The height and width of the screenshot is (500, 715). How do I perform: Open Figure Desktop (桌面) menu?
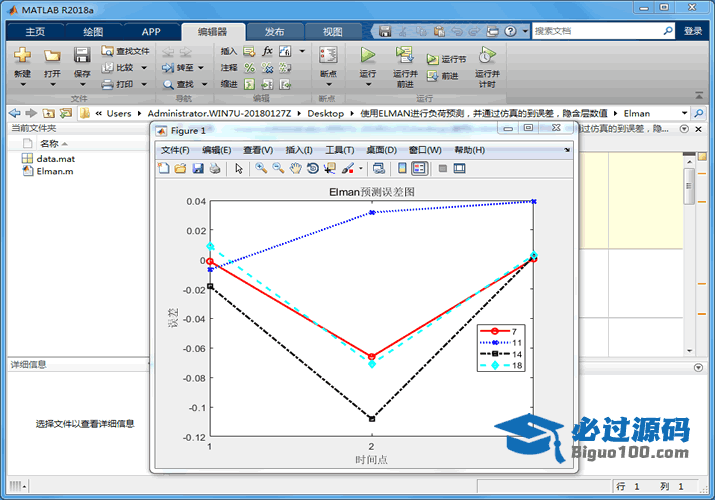click(x=382, y=150)
